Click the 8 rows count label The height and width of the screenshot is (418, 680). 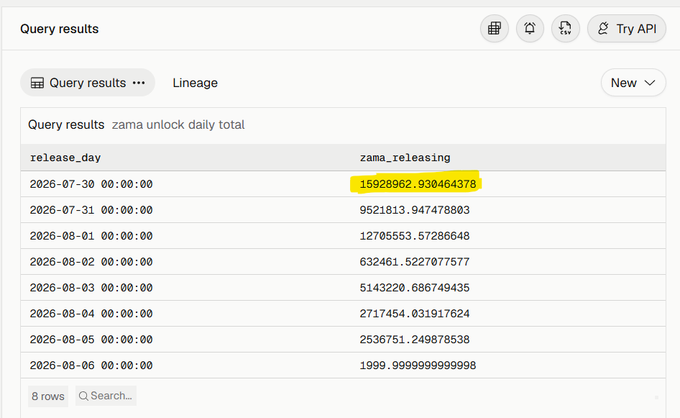click(x=48, y=396)
